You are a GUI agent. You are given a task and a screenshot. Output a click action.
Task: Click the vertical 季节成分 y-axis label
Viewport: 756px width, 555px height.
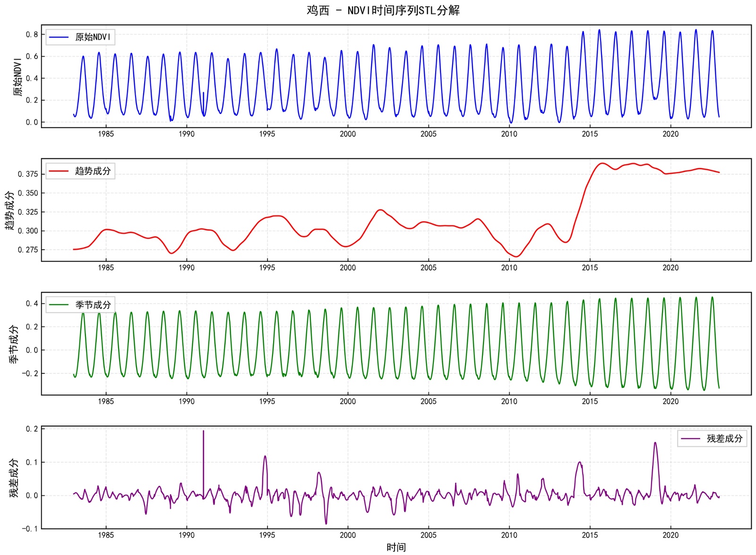(x=14, y=344)
